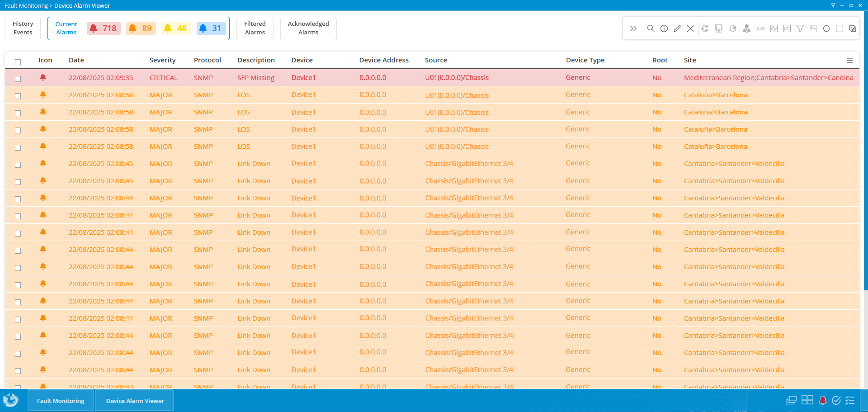Click the red bell in bottom bar

pyautogui.click(x=822, y=400)
